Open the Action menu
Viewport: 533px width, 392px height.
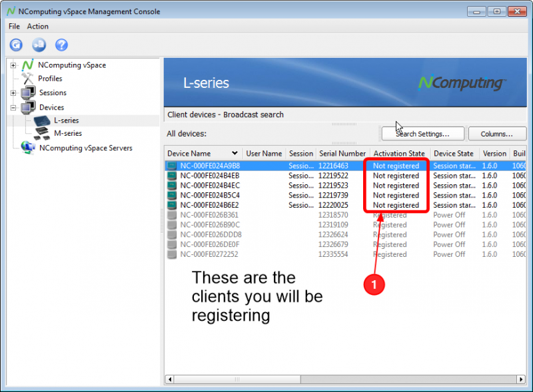coord(38,26)
